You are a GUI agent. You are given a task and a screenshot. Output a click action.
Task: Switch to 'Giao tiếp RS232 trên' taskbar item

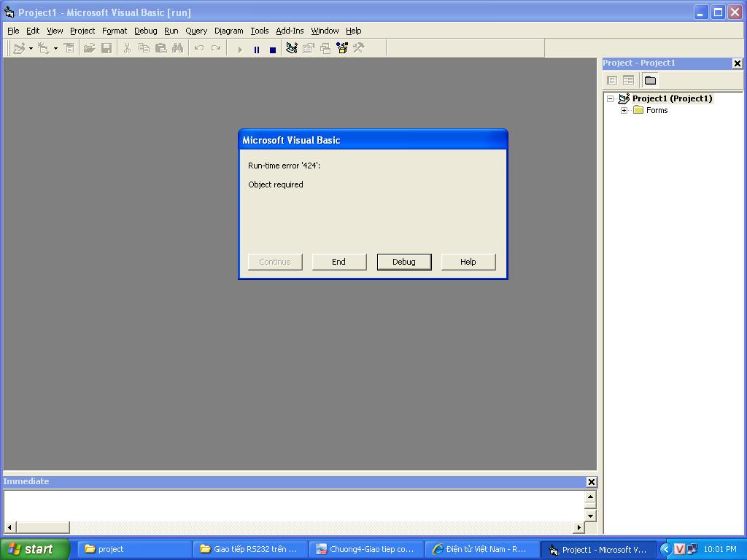[x=250, y=550]
